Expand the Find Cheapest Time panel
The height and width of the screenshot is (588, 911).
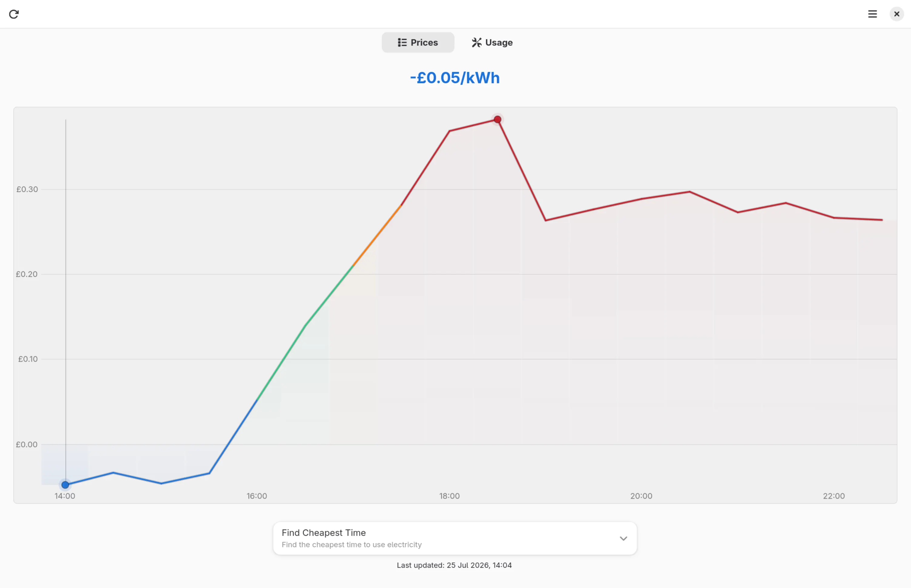click(455, 538)
